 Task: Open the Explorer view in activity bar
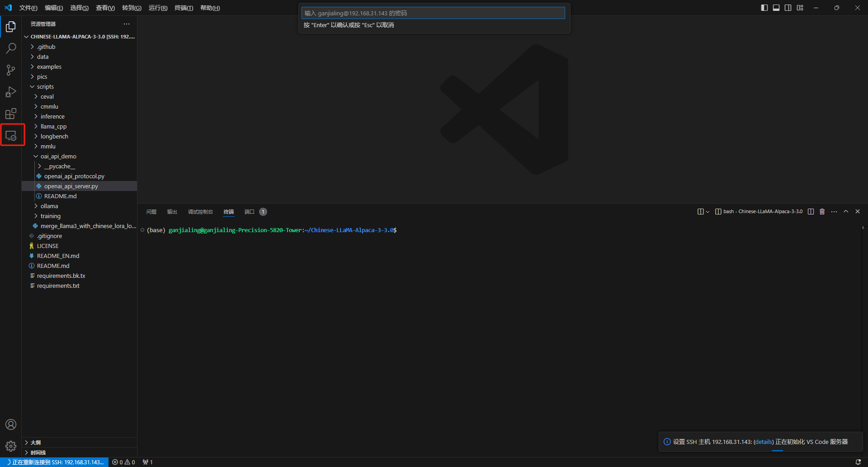(11, 27)
